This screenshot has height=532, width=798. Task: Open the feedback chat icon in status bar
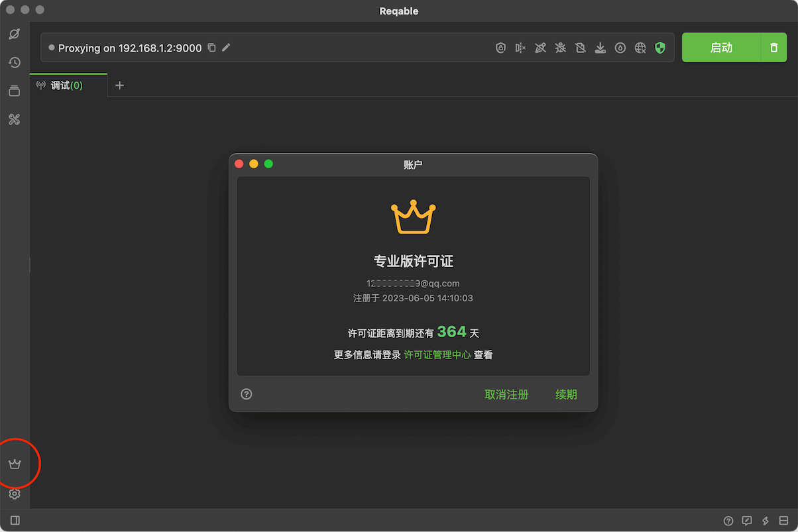(x=747, y=521)
